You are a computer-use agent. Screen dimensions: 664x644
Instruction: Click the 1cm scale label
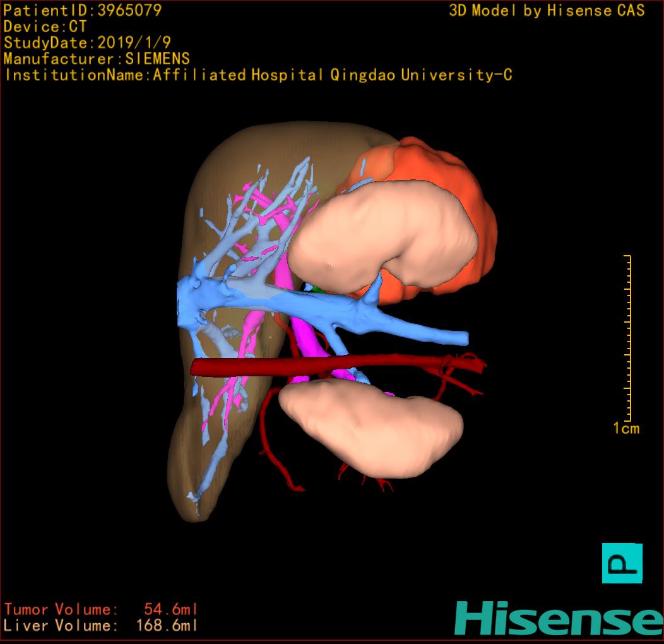point(626,428)
